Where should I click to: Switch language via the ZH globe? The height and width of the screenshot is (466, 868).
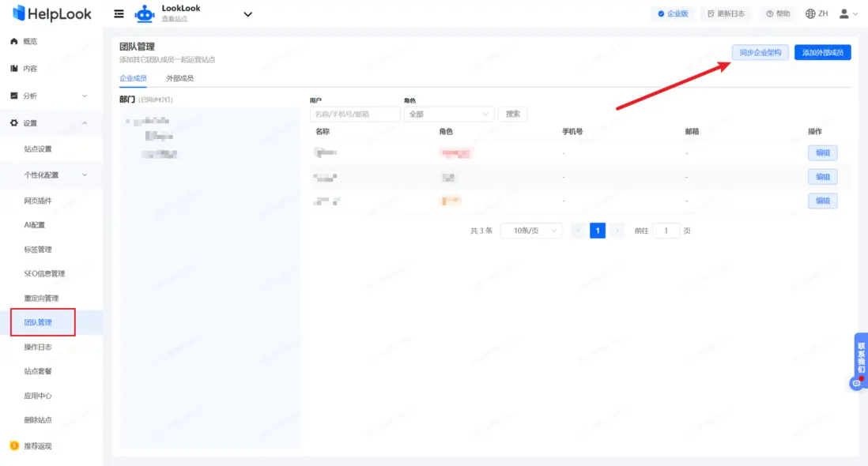[817, 13]
